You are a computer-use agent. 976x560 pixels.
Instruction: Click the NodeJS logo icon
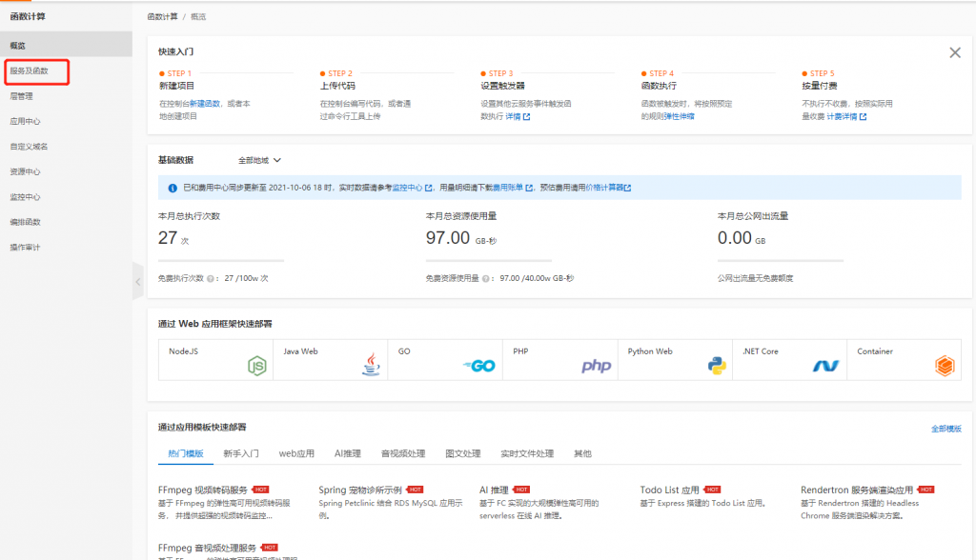(257, 366)
